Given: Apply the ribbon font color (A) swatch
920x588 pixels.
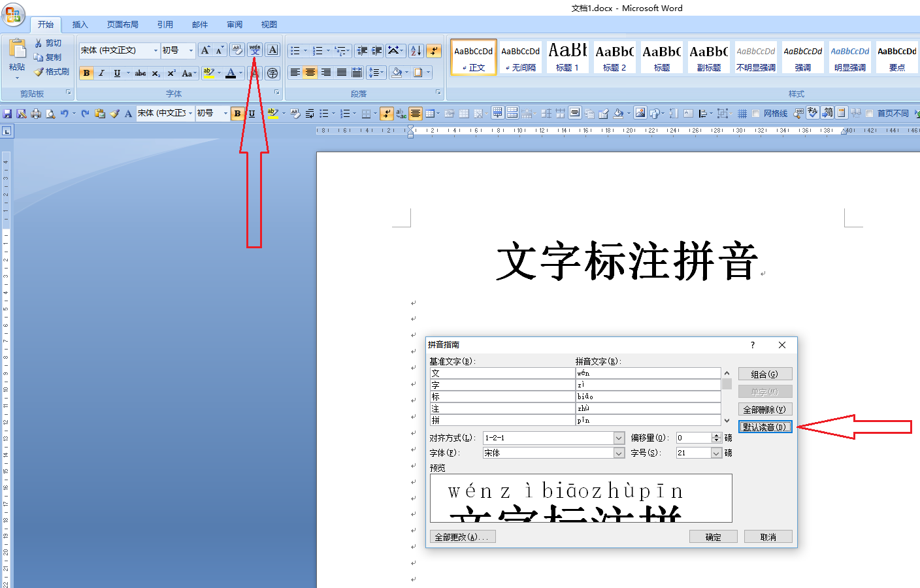Looking at the screenshot, I should pyautogui.click(x=231, y=73).
